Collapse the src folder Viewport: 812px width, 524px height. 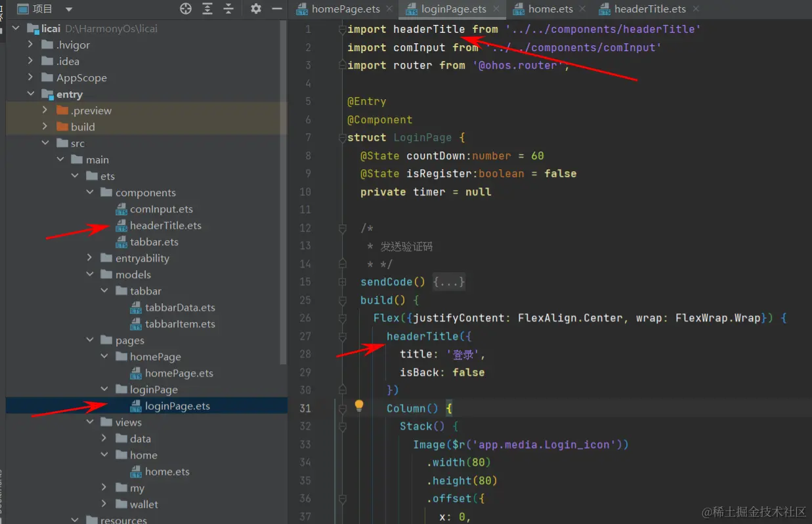pyautogui.click(x=45, y=143)
